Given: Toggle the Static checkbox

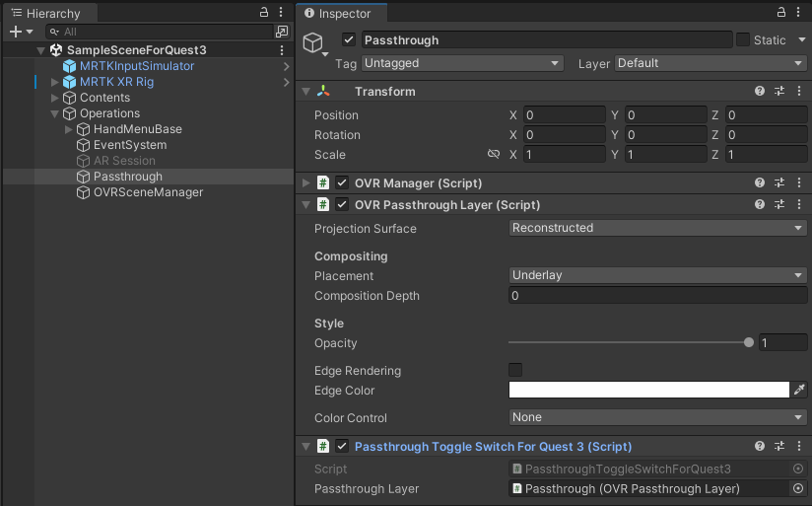Looking at the screenshot, I should (x=743, y=39).
